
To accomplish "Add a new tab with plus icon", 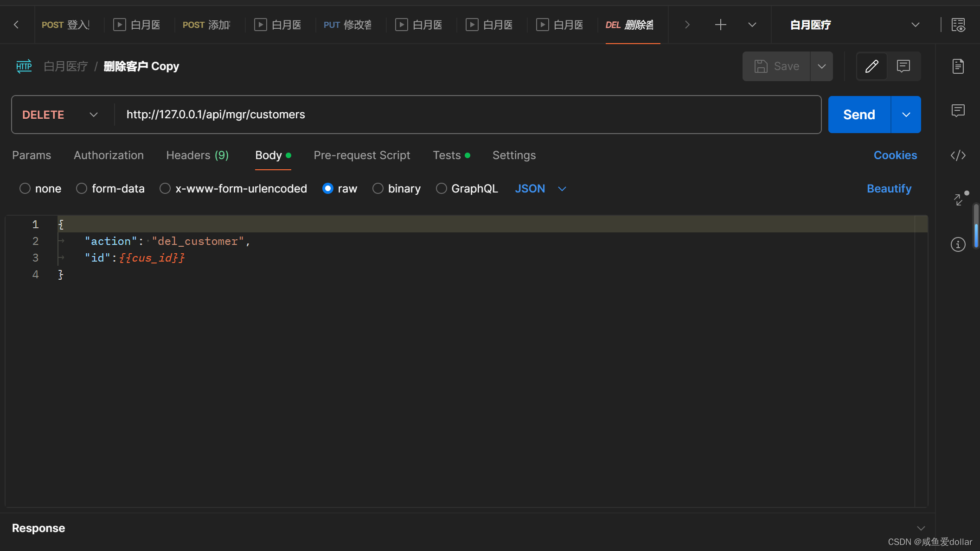I will tap(720, 25).
